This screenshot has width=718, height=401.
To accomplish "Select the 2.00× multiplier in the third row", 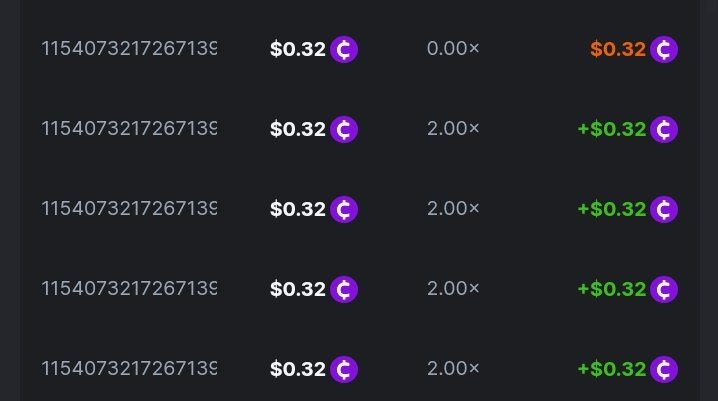I will tap(453, 209).
